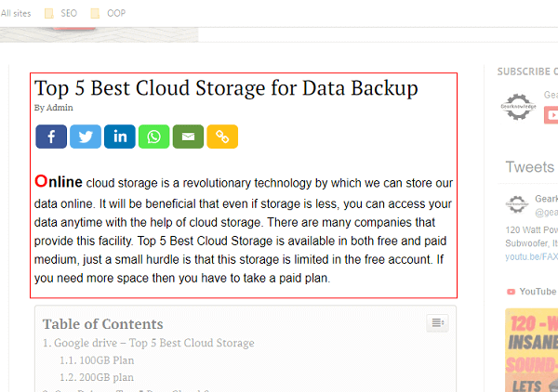Image resolution: width=558 pixels, height=392 pixels.
Task: Click the Gearknowledge gear logo in Subscribe
Action: coord(518,107)
